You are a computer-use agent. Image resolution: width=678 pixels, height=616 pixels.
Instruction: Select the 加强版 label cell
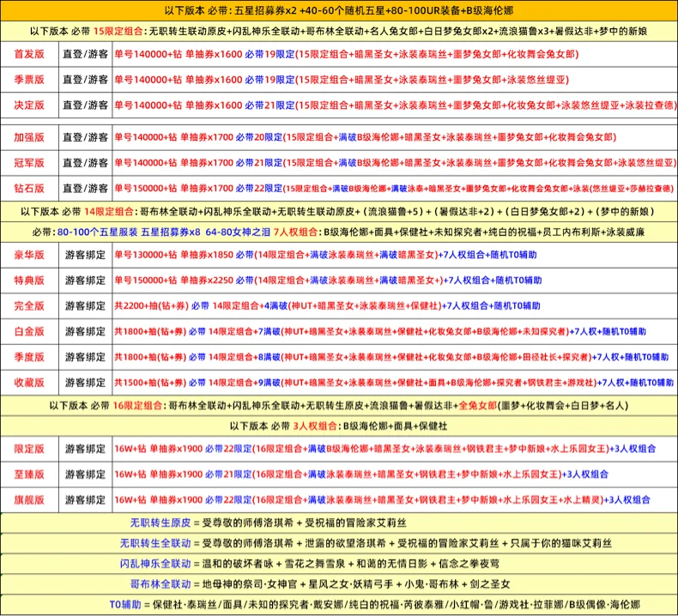pos(29,137)
